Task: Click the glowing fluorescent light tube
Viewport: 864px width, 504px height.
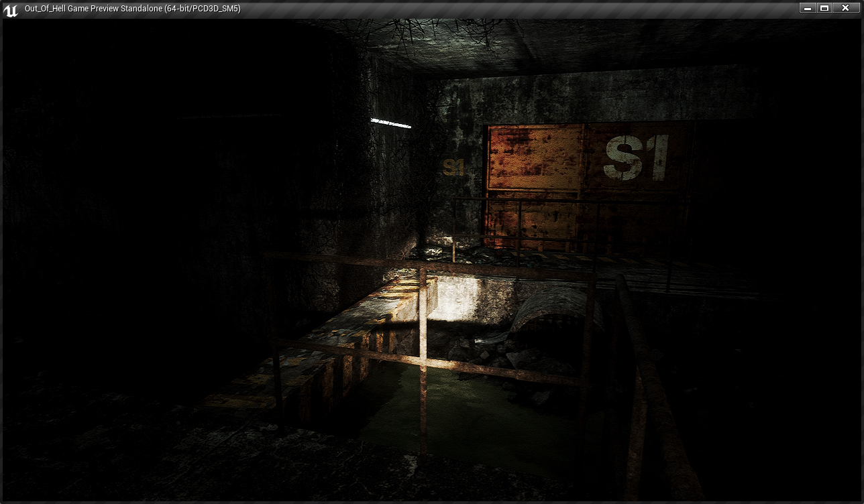Action: point(390,123)
